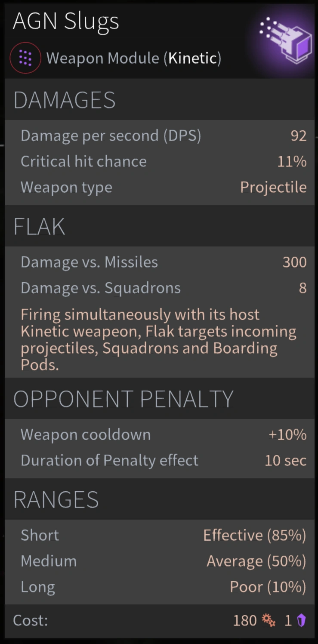318x644 pixels.
Task: Click the Critical hit chance label
Action: coord(83,161)
